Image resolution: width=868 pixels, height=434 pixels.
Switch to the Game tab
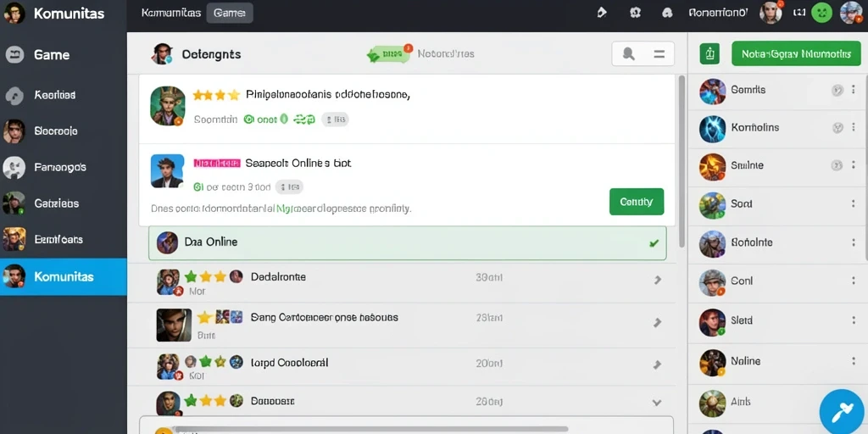(x=229, y=13)
